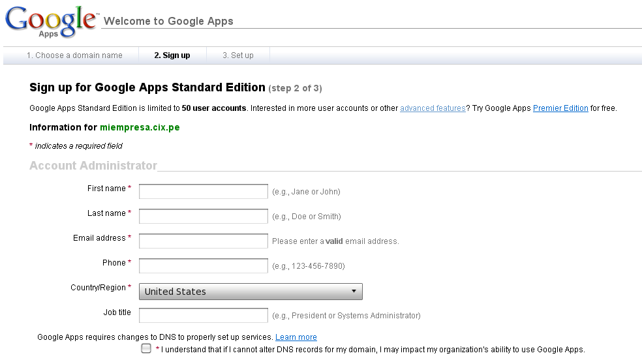The height and width of the screenshot is (364, 642).
Task: Open step 1 Choose a domain name tab
Action: (x=74, y=55)
